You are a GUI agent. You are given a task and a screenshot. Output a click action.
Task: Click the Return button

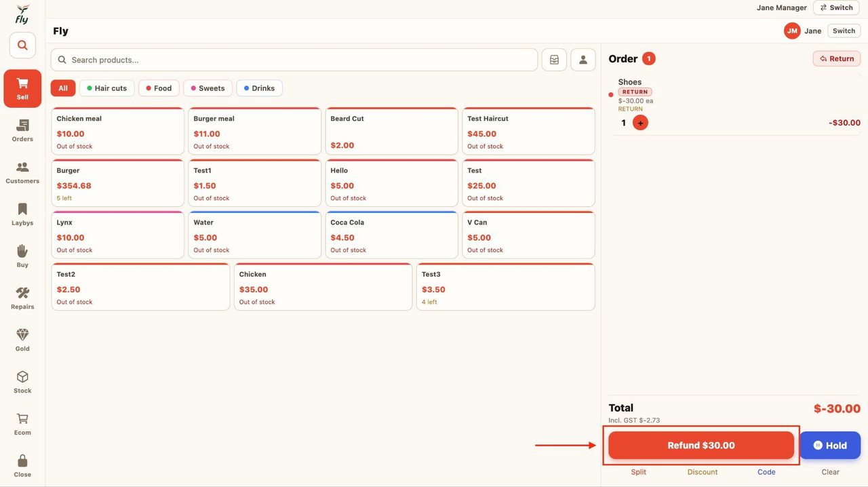tap(837, 58)
